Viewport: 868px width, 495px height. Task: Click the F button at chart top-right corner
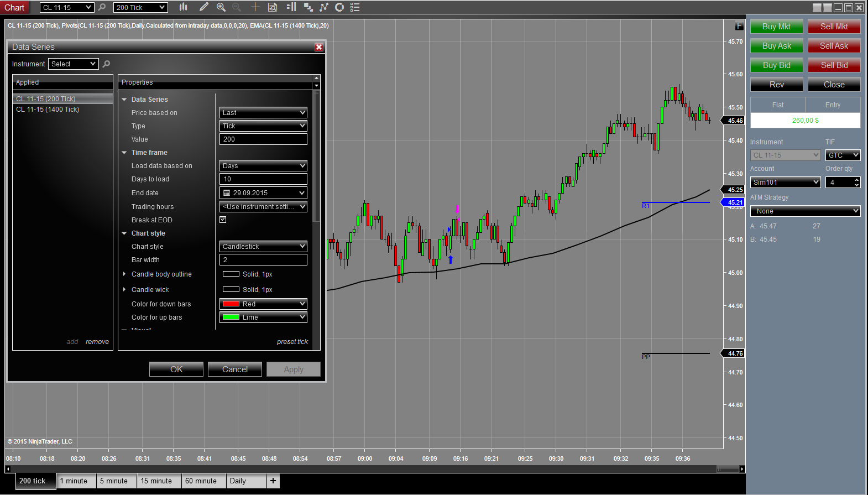coord(739,26)
